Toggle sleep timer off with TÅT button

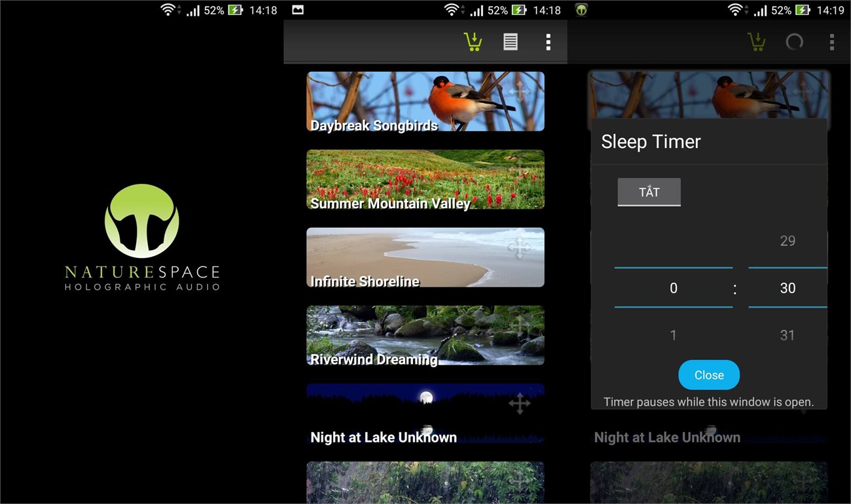(x=648, y=192)
